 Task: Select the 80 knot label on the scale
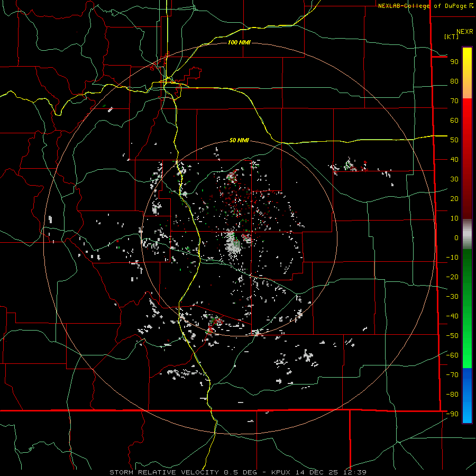454,81
